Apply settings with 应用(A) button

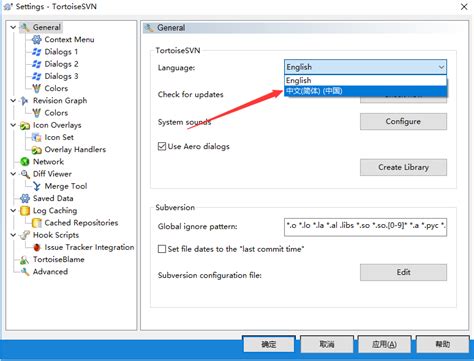coord(384,344)
